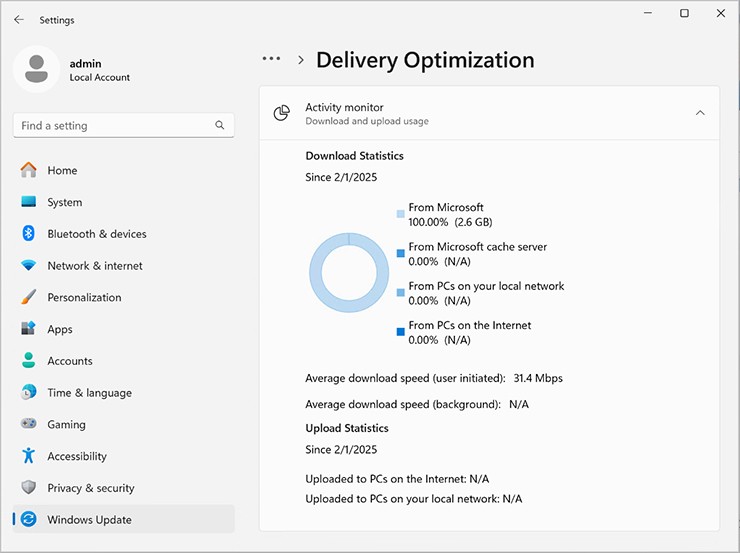Open the breadcrumb ellipsis menu
Image resolution: width=740 pixels, height=553 pixels.
271,60
